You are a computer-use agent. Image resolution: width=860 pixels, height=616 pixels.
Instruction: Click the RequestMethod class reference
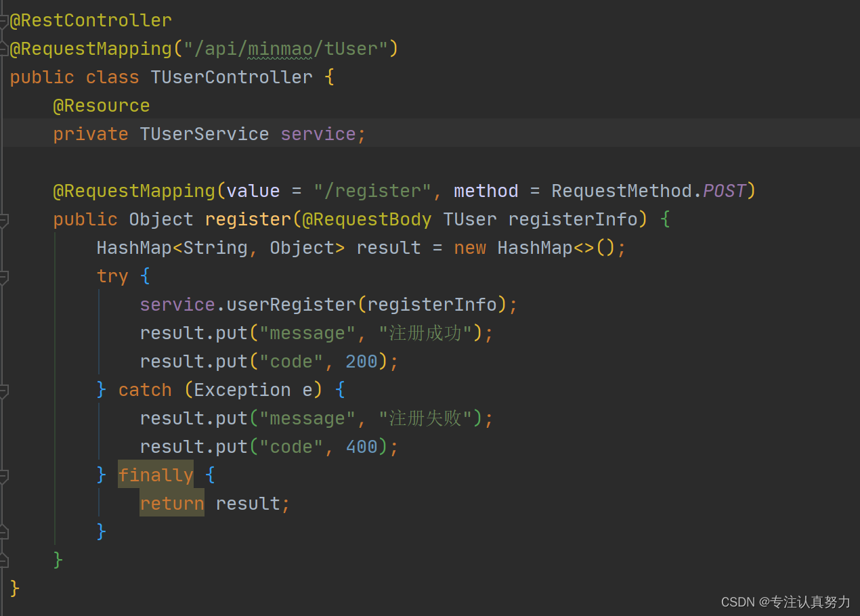[x=622, y=192]
